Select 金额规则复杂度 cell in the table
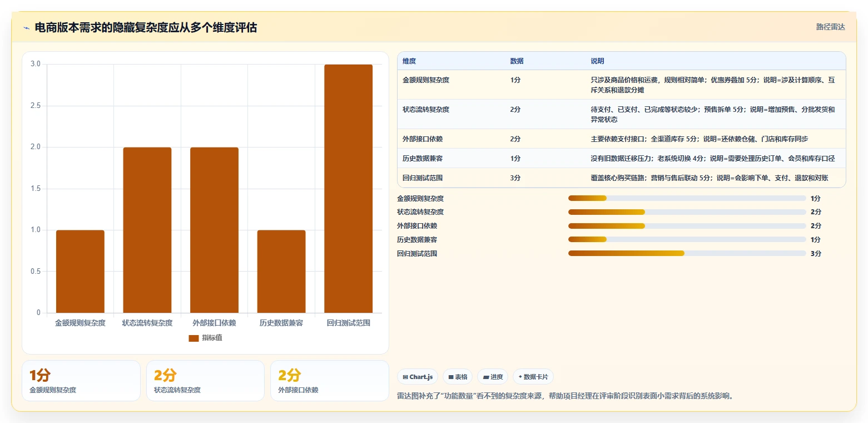This screenshot has width=868, height=423. (x=451, y=85)
